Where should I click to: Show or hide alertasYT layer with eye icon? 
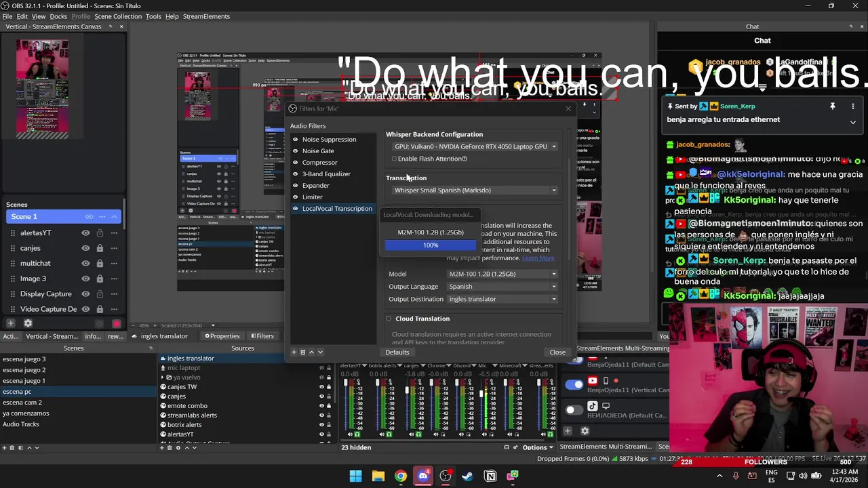[85, 232]
